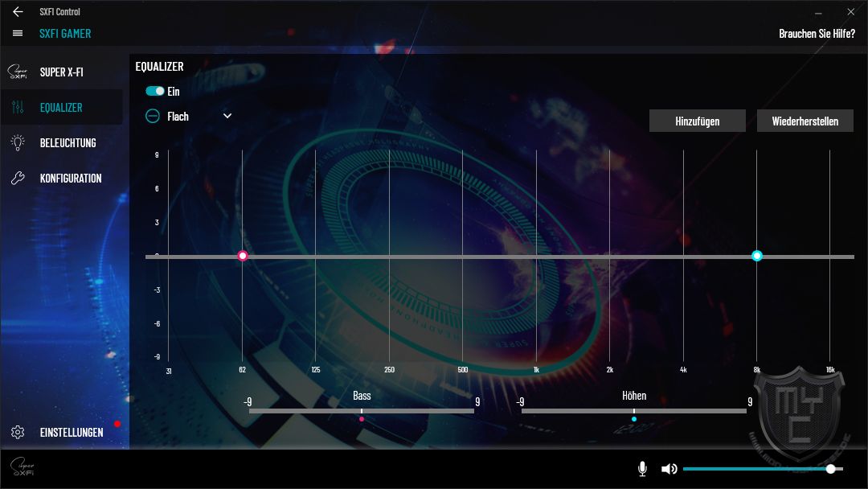Open the Beleuchtung section

(61, 143)
